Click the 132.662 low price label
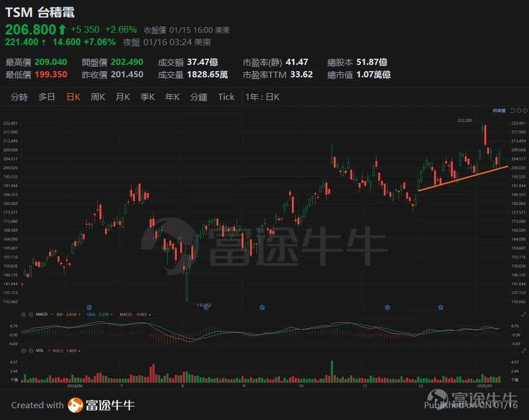This screenshot has height=420, width=529. [x=204, y=305]
